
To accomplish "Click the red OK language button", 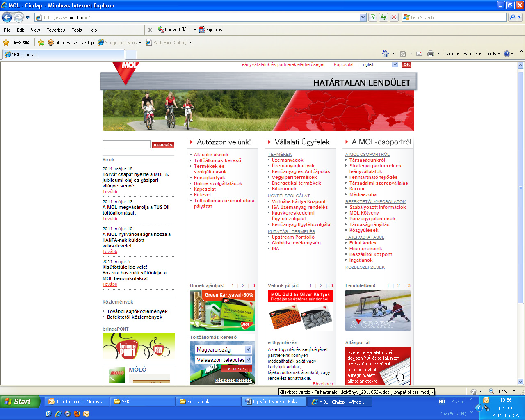I will coord(406,64).
